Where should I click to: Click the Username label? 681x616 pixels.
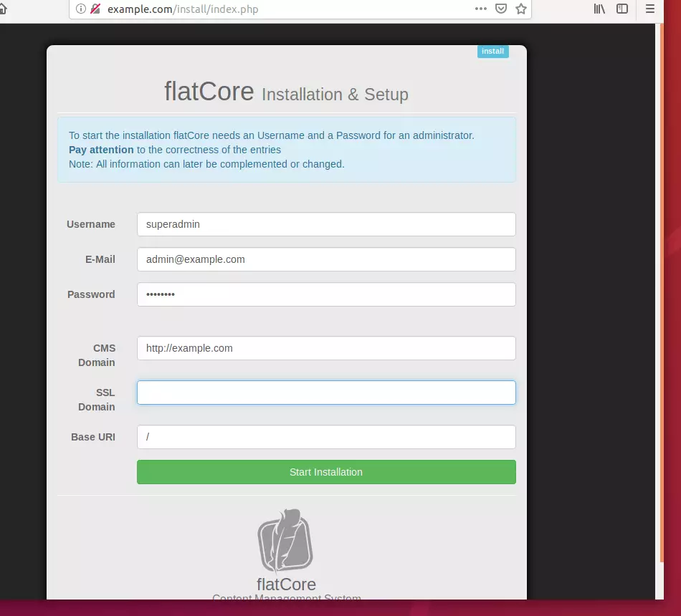coord(91,224)
